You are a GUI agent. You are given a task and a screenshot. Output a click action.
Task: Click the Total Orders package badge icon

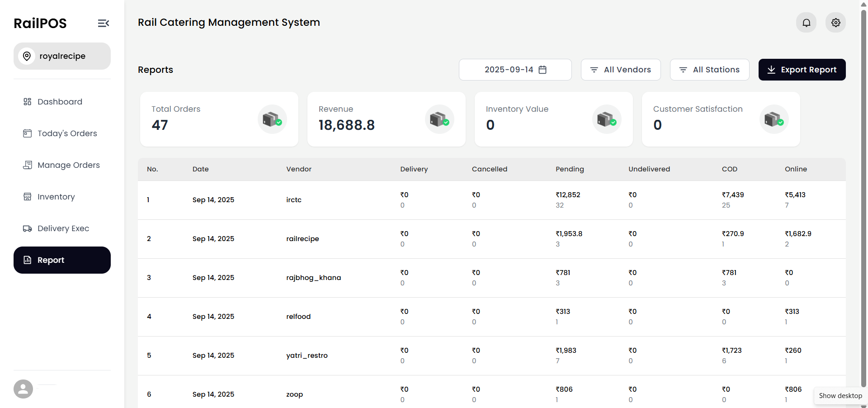(272, 119)
